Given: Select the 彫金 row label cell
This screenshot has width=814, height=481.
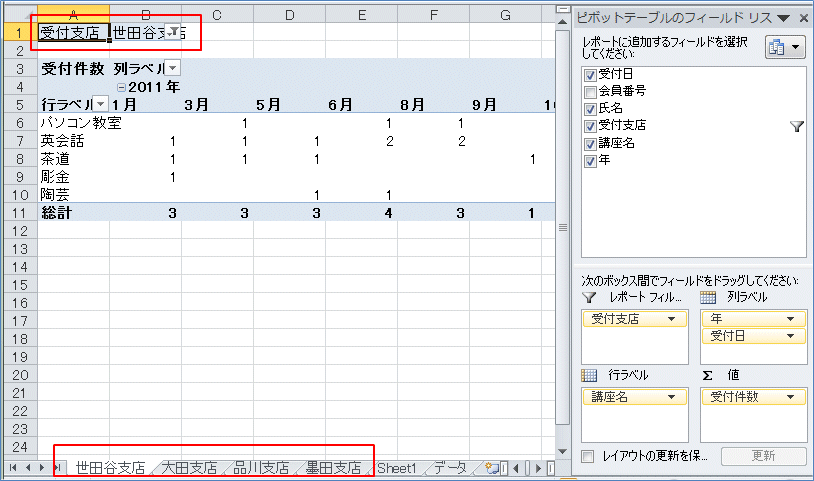Looking at the screenshot, I should (73, 177).
